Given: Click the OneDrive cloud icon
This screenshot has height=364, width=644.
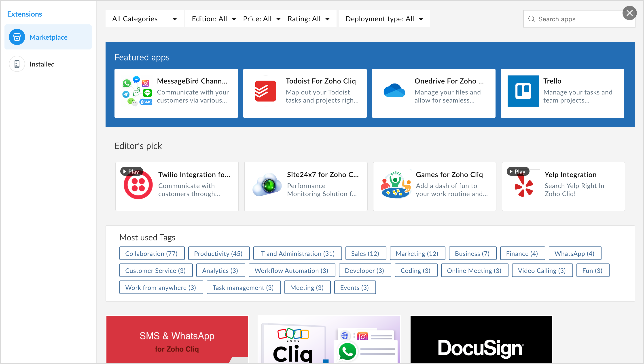Looking at the screenshot, I should (x=394, y=91).
